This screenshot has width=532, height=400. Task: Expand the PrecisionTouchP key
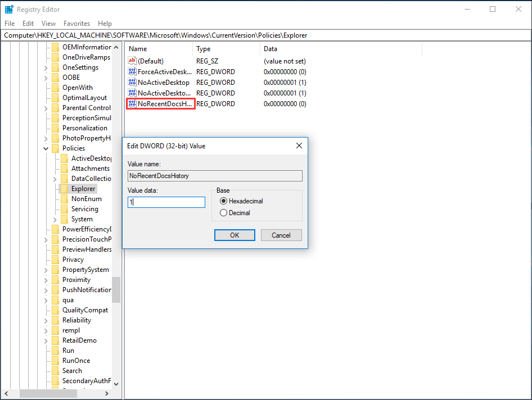46,240
